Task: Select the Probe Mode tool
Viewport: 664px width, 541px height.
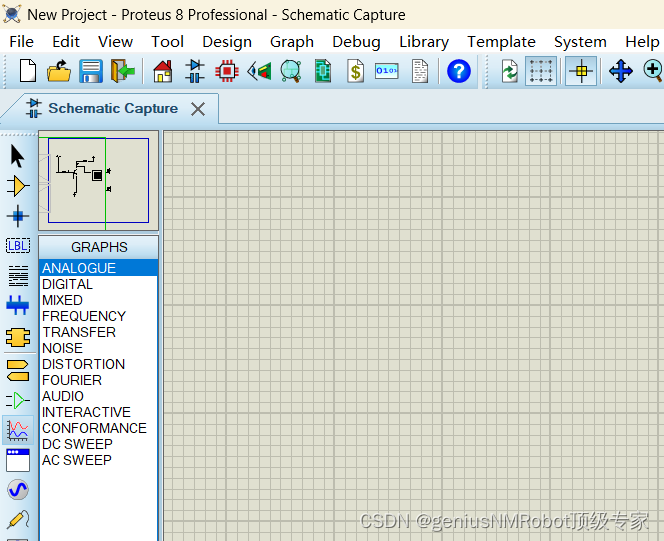Action: pos(18,519)
